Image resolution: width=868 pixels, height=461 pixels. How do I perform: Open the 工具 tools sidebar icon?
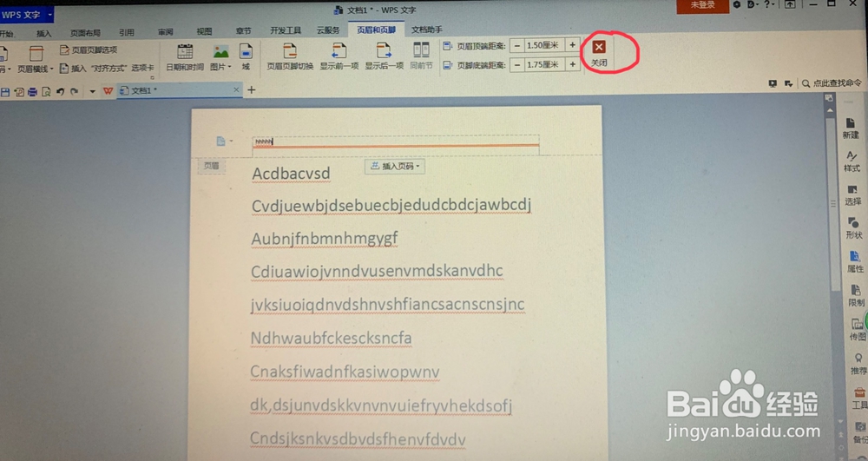coord(859,398)
